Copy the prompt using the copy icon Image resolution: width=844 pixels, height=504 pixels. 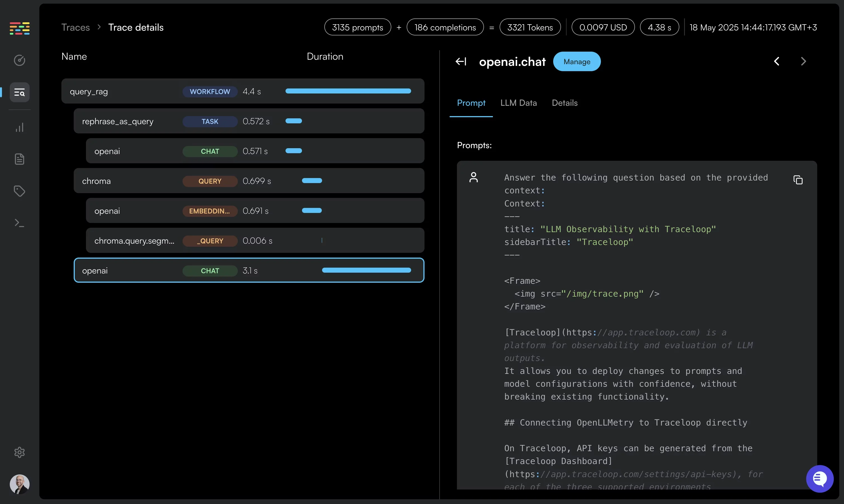(798, 179)
